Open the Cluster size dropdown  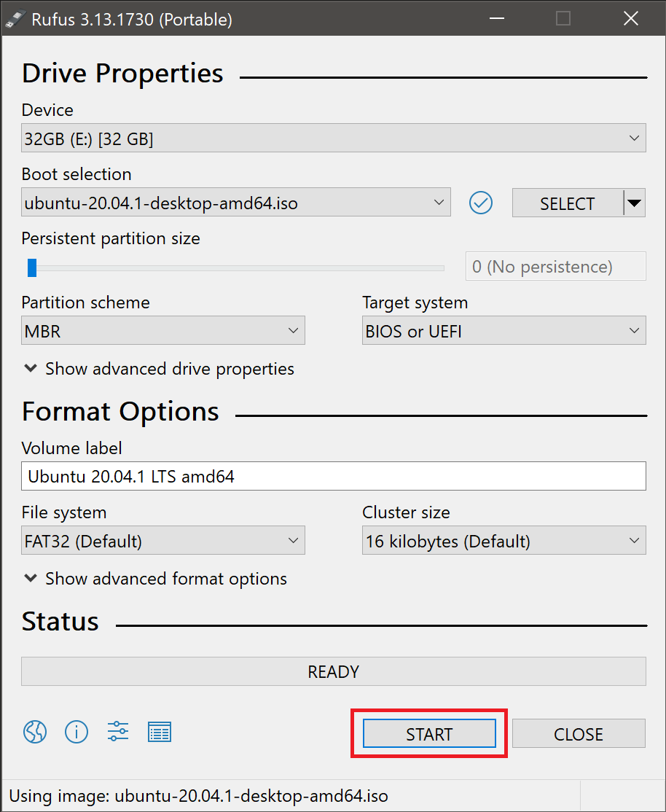[x=504, y=542]
